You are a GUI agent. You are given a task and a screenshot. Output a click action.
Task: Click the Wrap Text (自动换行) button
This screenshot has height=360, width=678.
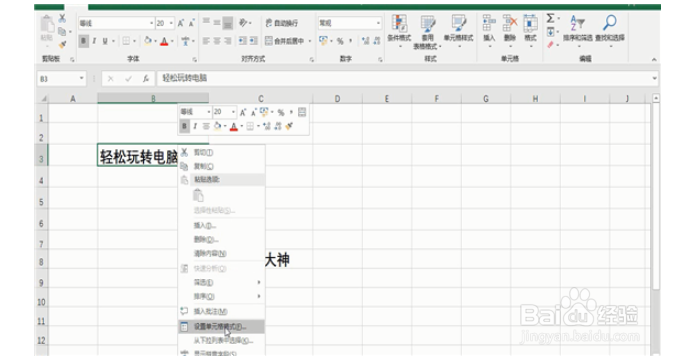[x=281, y=23]
